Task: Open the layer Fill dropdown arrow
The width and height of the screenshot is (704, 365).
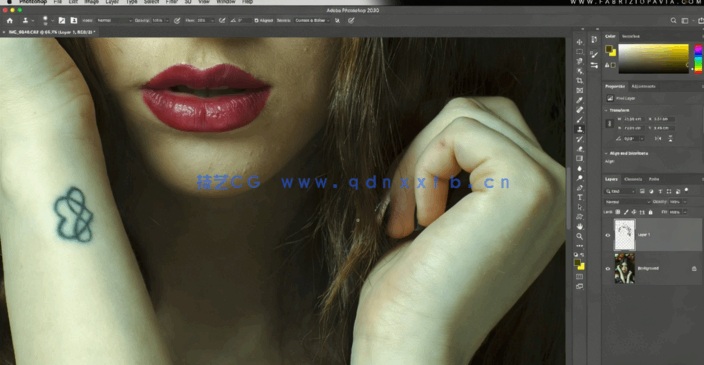Action: tap(685, 212)
